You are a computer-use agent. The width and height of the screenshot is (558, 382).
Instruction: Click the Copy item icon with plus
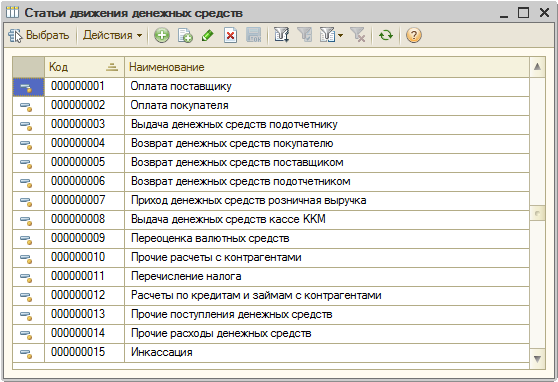pyautogui.click(x=185, y=35)
